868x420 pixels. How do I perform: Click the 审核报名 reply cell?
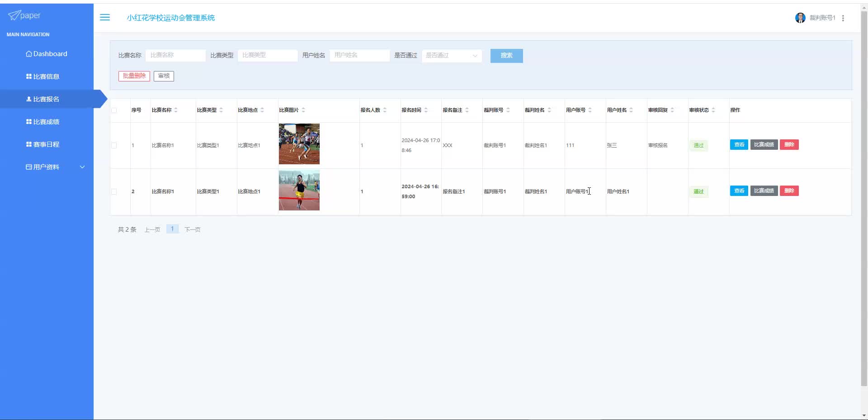coord(658,146)
